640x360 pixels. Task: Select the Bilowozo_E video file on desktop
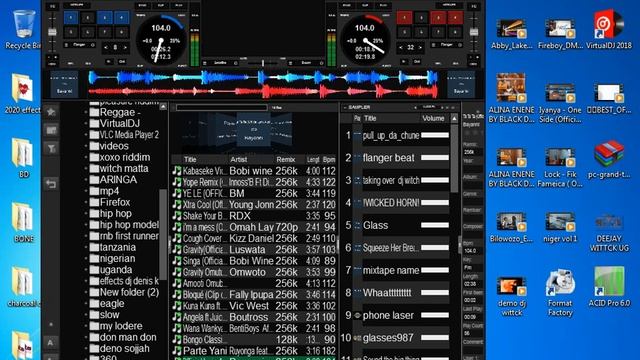point(511,227)
